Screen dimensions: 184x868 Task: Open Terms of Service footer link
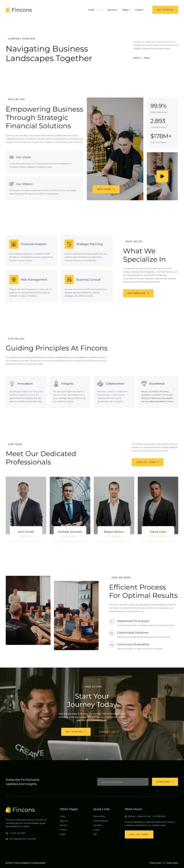coord(100,821)
